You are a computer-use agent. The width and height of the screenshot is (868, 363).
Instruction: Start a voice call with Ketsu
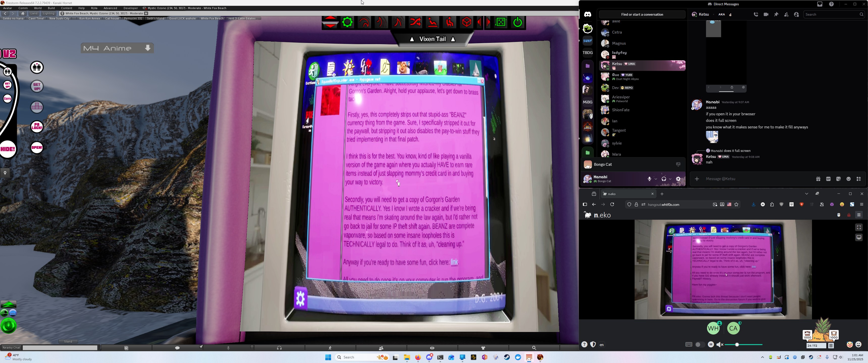pyautogui.click(x=756, y=14)
